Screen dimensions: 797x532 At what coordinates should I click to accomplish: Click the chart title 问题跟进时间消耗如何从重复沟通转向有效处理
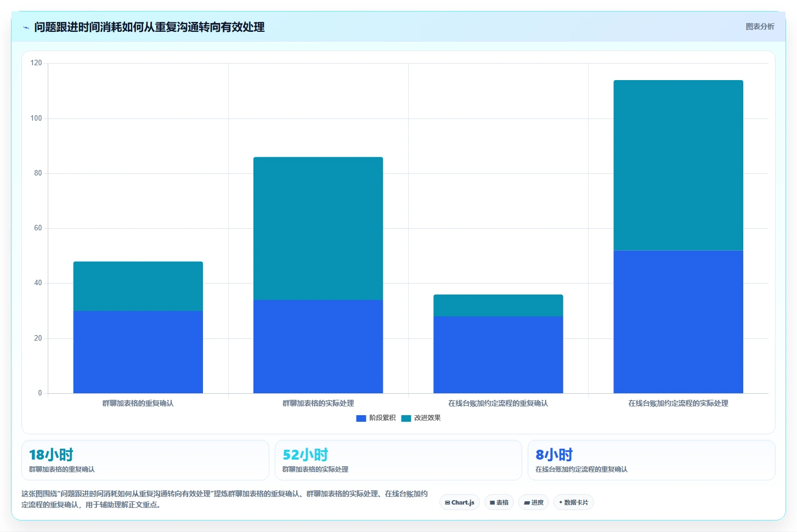tap(149, 27)
